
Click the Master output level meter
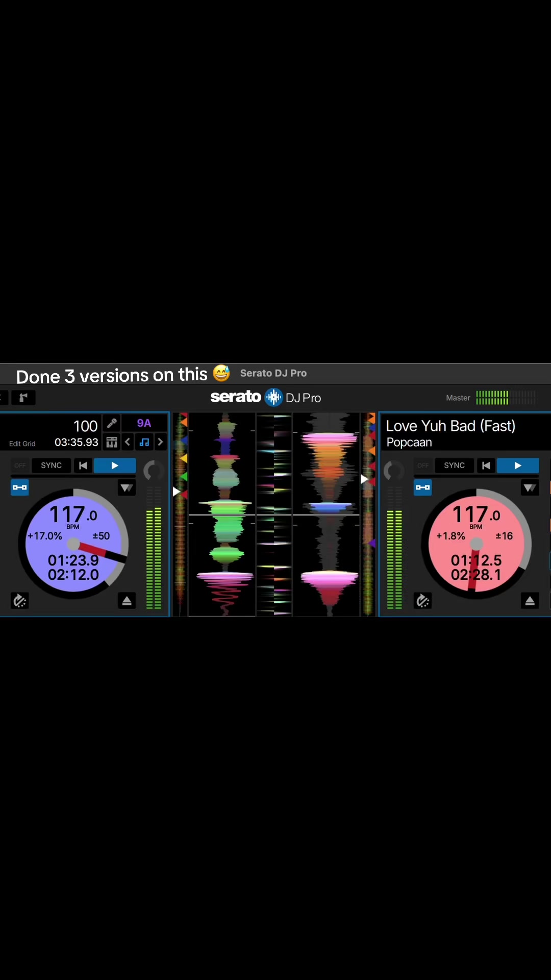[506, 398]
